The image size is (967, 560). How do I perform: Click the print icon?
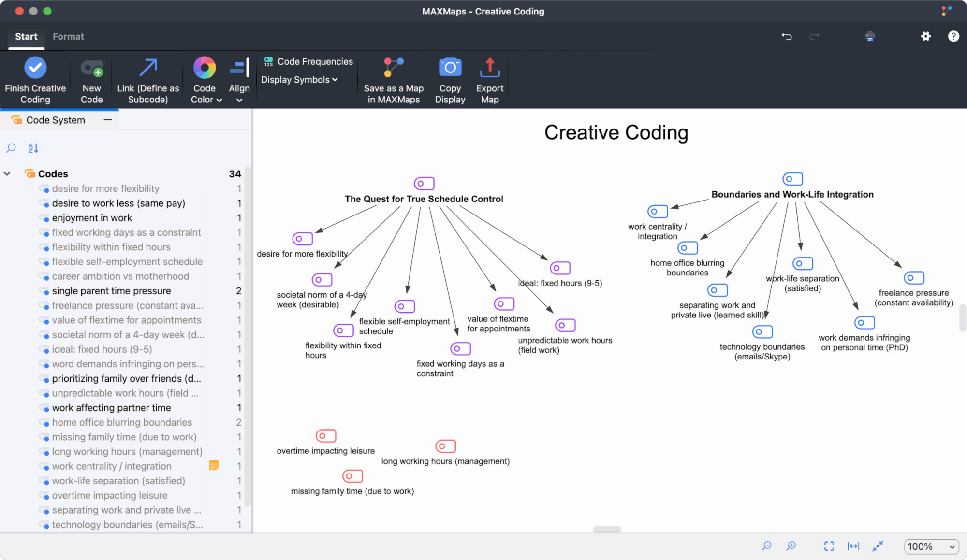[870, 36]
